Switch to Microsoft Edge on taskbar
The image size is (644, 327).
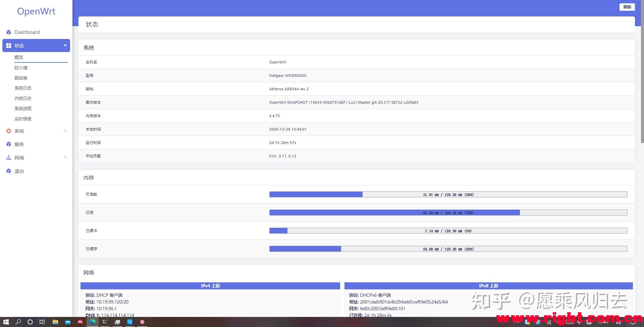pos(93,322)
